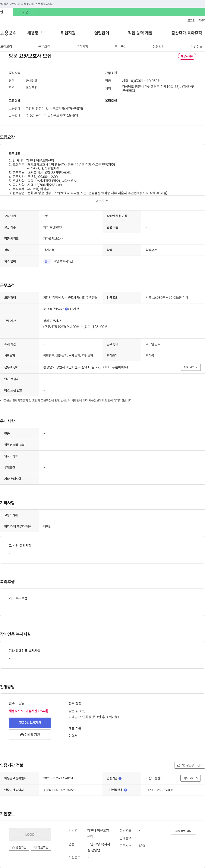Click wage condition 시급 10,030원 ~ 10,030원 이하

pos(167,297)
